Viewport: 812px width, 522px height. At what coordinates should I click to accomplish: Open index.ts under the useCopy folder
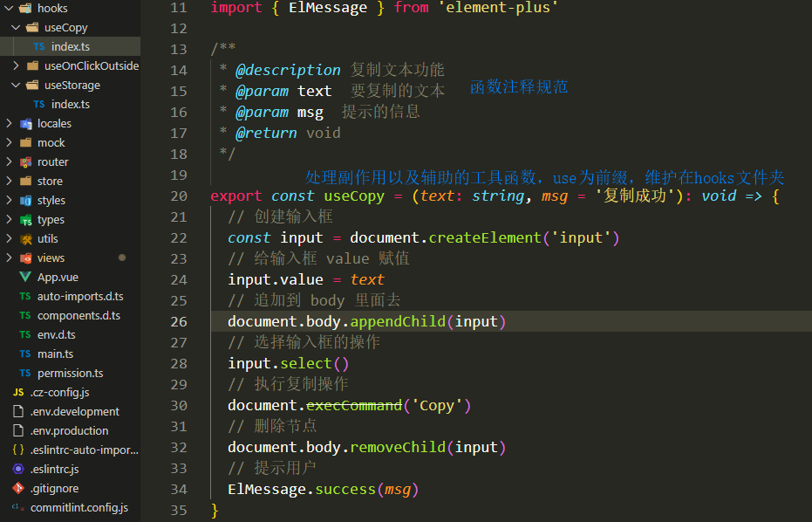(x=71, y=46)
